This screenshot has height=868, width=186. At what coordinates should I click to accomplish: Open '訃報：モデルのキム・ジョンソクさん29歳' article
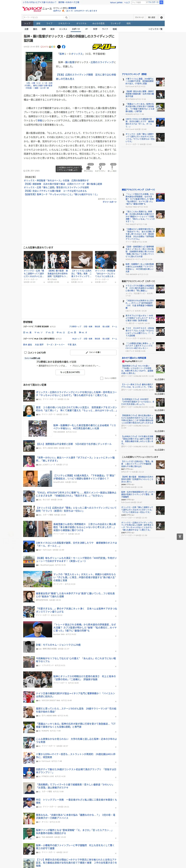click(x=58, y=645)
